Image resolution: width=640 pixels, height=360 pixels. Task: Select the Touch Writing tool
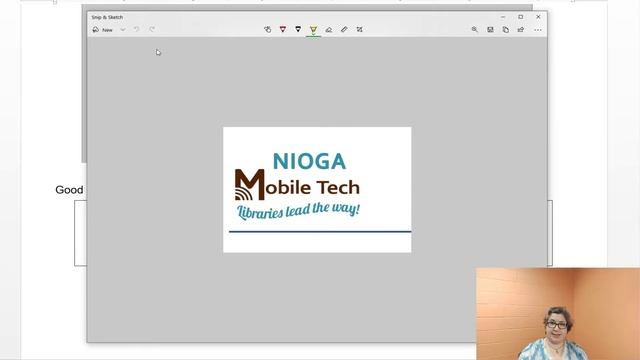coord(267,29)
